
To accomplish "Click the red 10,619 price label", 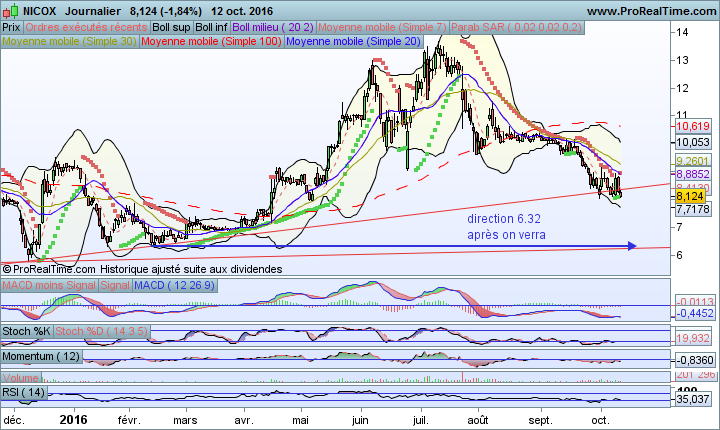I will [x=693, y=126].
